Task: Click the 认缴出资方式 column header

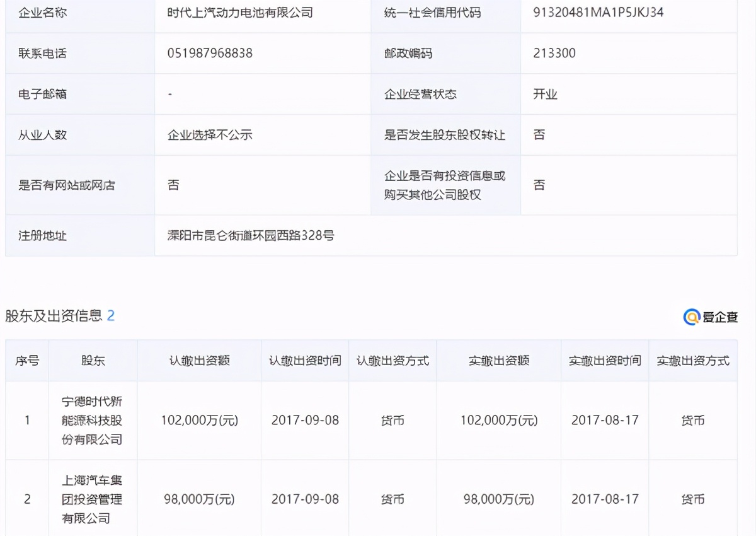Action: pyautogui.click(x=392, y=361)
